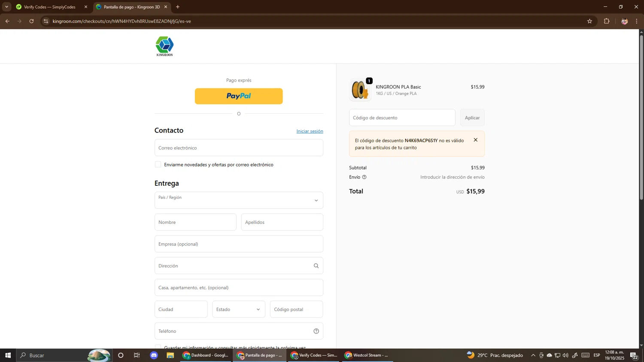Click the touch keyboard tray icon
This screenshot has width=644, height=362.
586,355
